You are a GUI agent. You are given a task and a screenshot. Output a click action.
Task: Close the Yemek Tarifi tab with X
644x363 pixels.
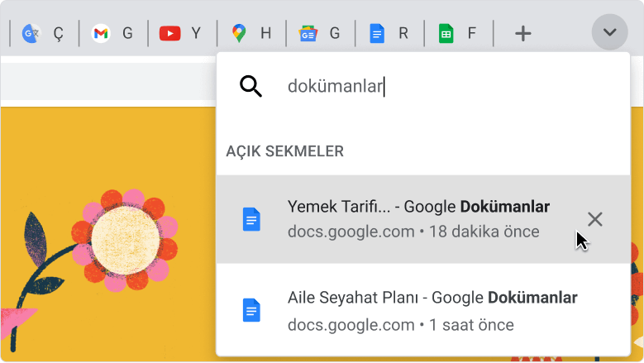tap(594, 219)
